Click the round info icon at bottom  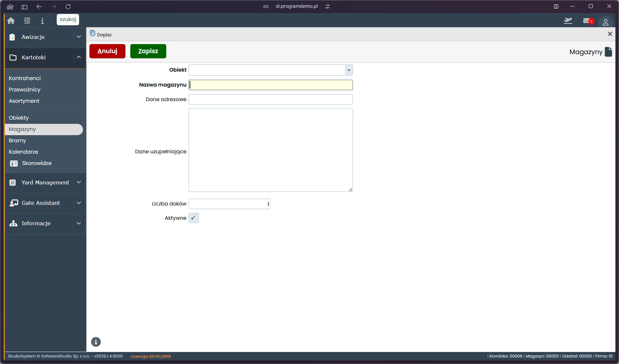point(96,342)
